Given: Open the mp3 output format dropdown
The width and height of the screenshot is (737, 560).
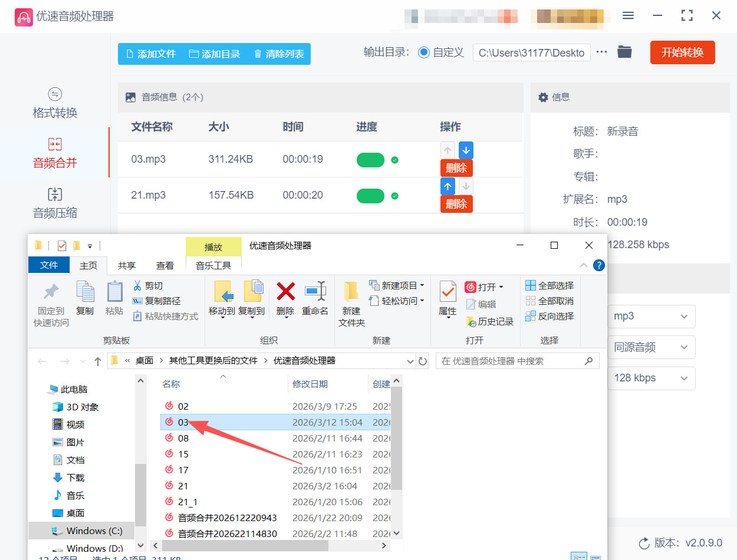Looking at the screenshot, I should pyautogui.click(x=651, y=317).
